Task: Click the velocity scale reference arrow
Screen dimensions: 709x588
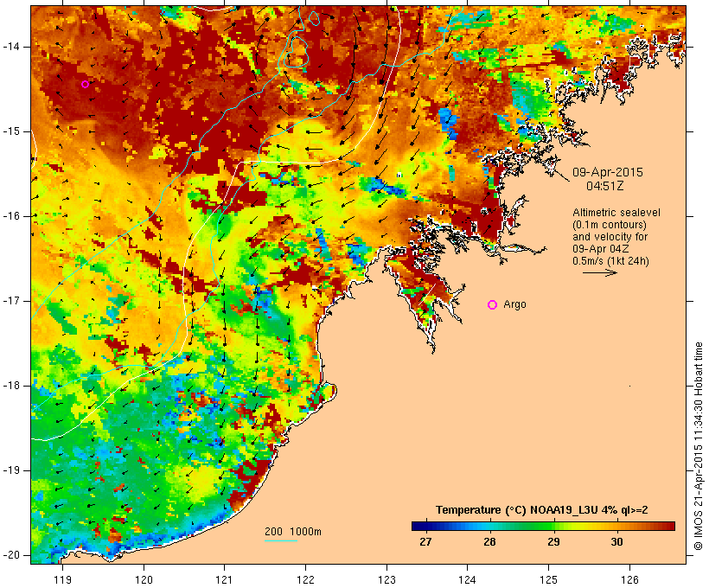Action: tap(599, 272)
